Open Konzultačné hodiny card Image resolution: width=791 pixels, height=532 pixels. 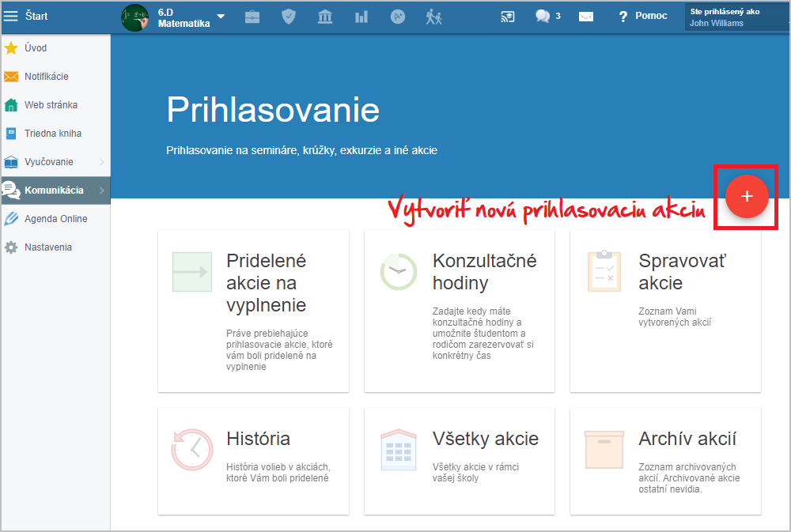coord(460,311)
